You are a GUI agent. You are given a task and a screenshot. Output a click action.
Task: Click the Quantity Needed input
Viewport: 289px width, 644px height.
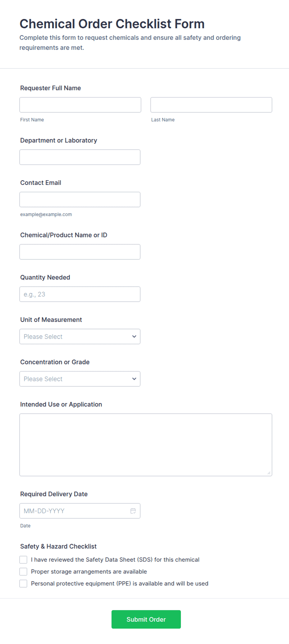[x=80, y=294]
